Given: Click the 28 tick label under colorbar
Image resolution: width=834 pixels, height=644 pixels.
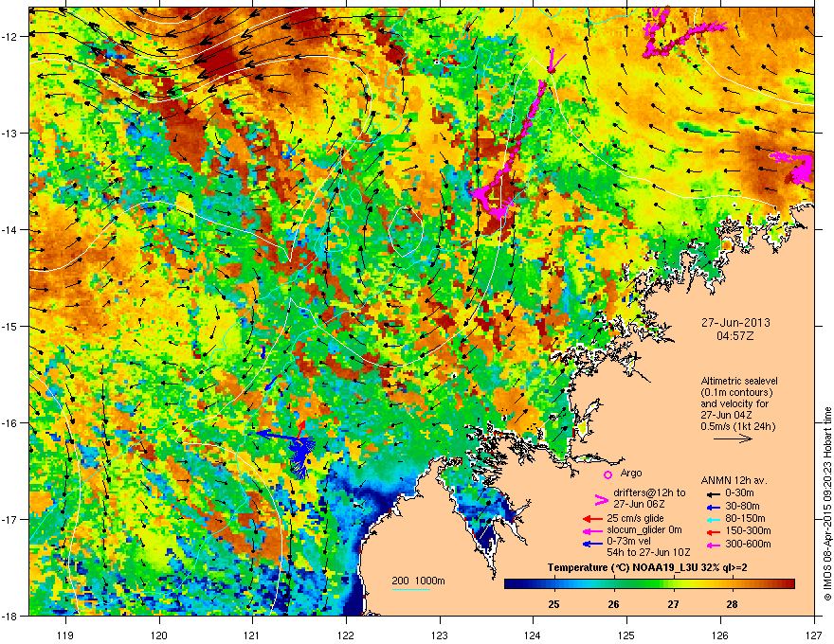Looking at the screenshot, I should coord(733,604).
